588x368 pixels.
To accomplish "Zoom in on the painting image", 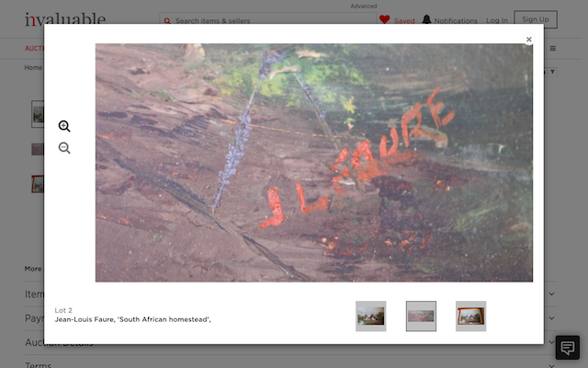I will point(64,127).
